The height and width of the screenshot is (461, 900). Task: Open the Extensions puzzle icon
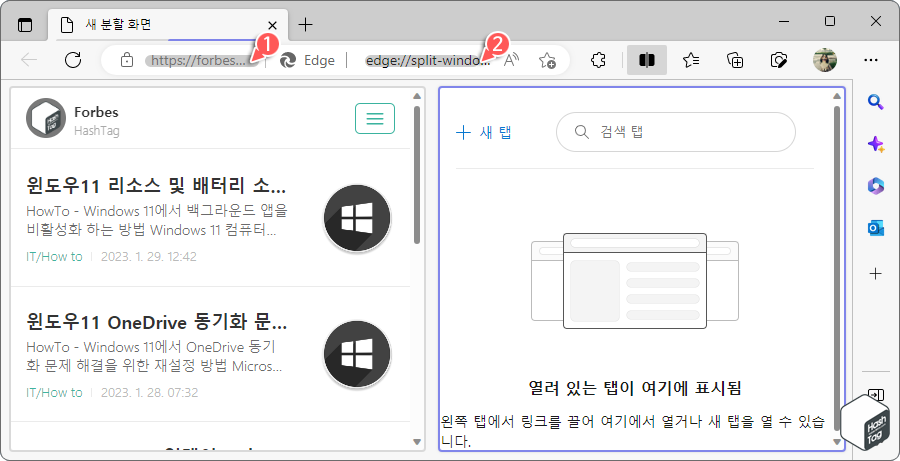598,60
